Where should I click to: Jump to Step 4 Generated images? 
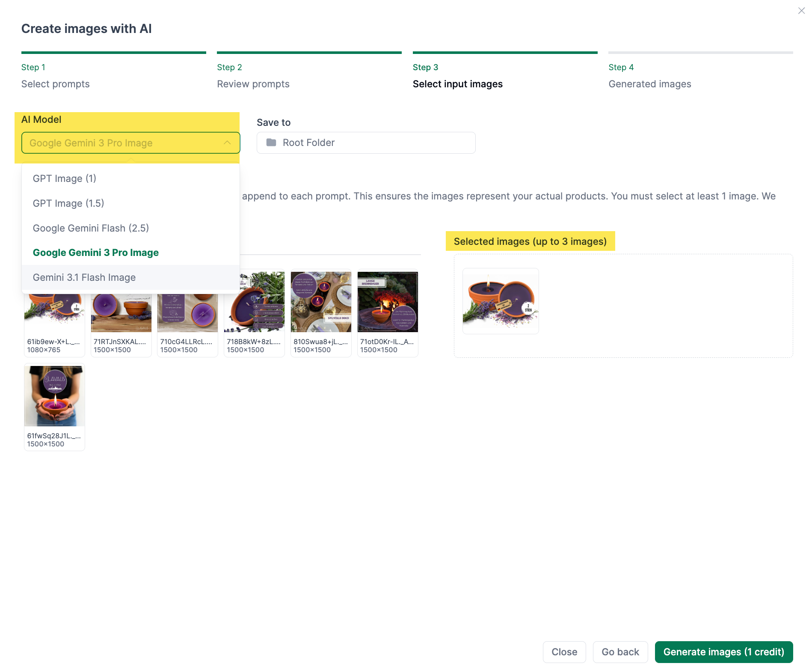pos(649,84)
